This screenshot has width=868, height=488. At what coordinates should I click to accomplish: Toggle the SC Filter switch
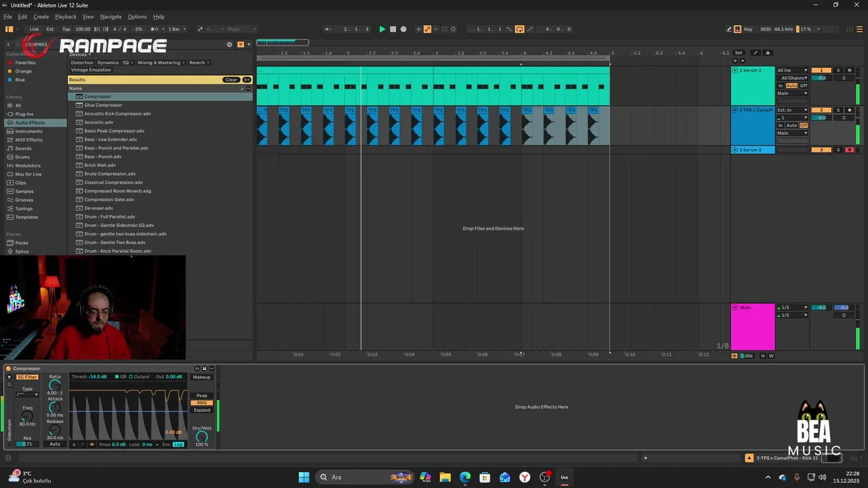(27, 377)
